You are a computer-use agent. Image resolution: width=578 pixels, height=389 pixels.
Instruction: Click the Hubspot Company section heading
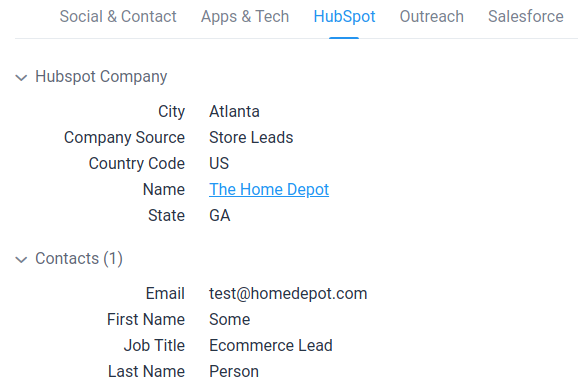101,77
